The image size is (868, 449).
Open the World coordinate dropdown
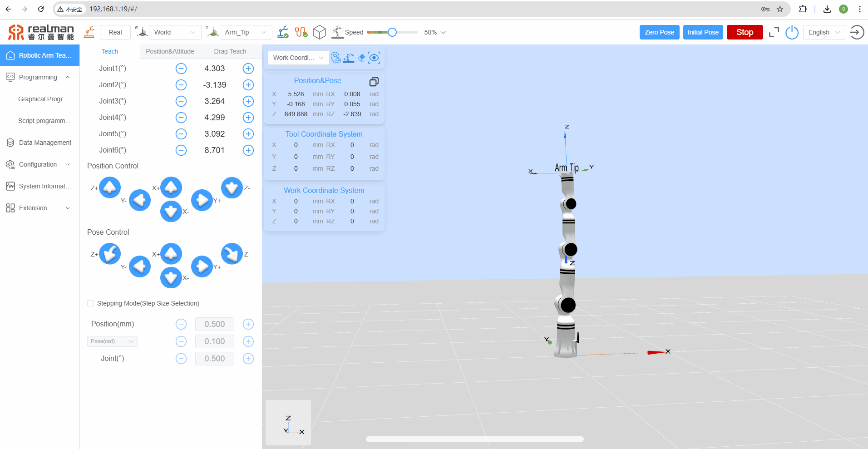pos(174,32)
